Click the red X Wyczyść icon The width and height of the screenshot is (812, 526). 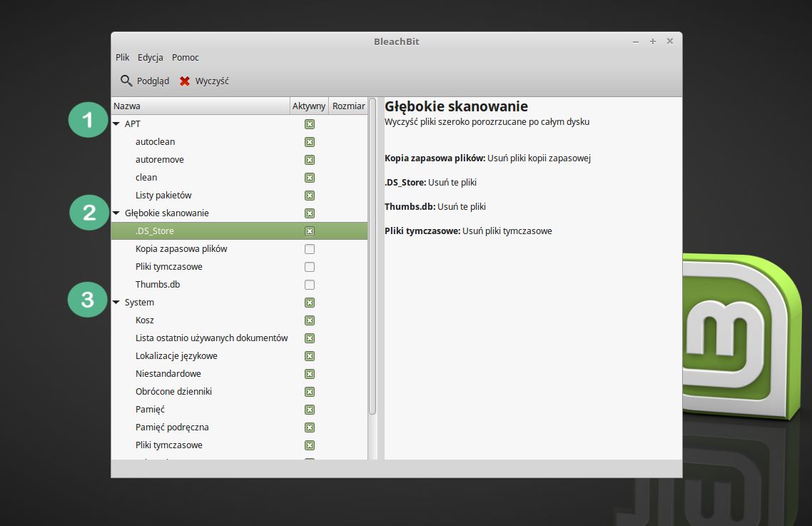184,81
